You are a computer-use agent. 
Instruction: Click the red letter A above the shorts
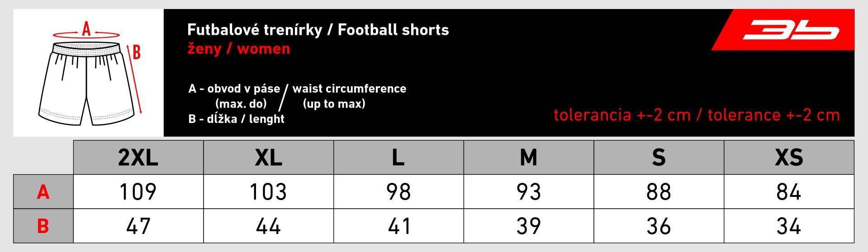pyautogui.click(x=86, y=29)
